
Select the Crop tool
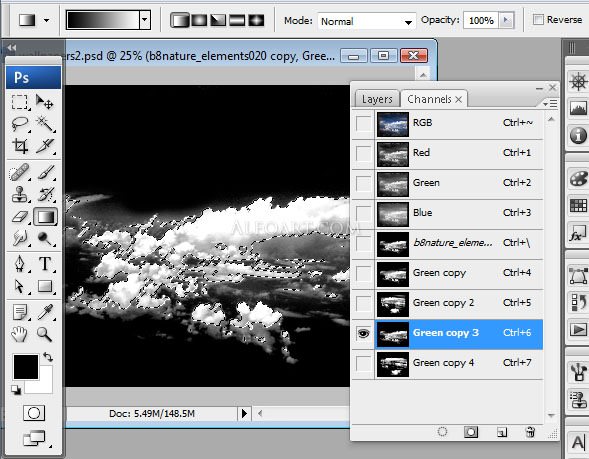(x=20, y=146)
